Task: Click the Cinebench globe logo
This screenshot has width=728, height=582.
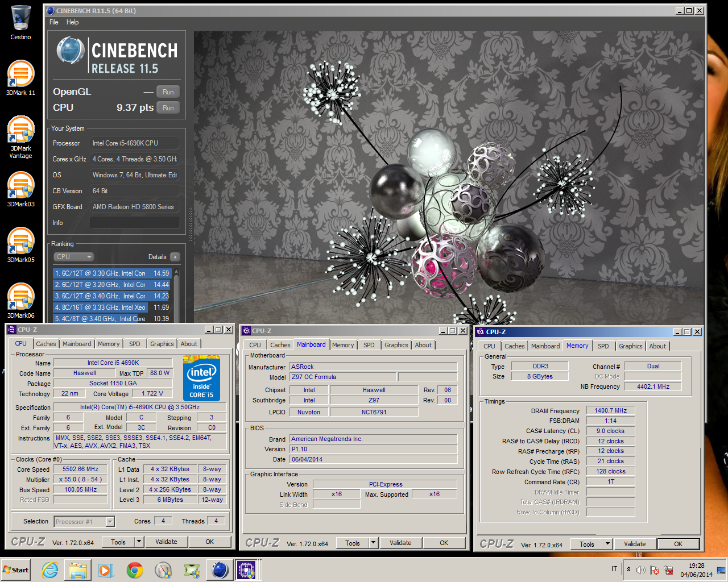Action: pyautogui.click(x=71, y=51)
